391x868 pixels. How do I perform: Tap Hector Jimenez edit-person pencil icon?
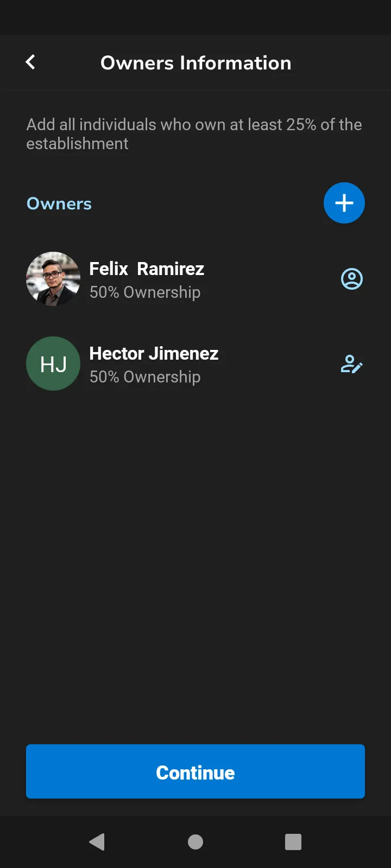(x=351, y=364)
